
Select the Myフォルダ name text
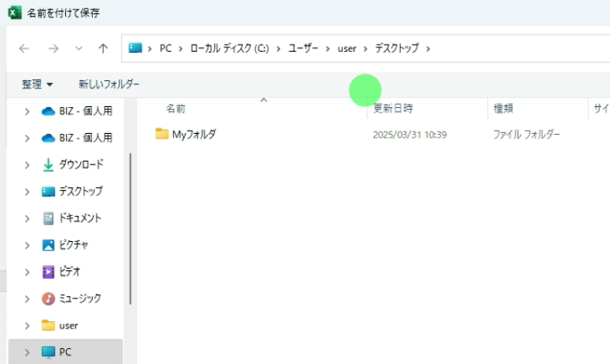194,135
